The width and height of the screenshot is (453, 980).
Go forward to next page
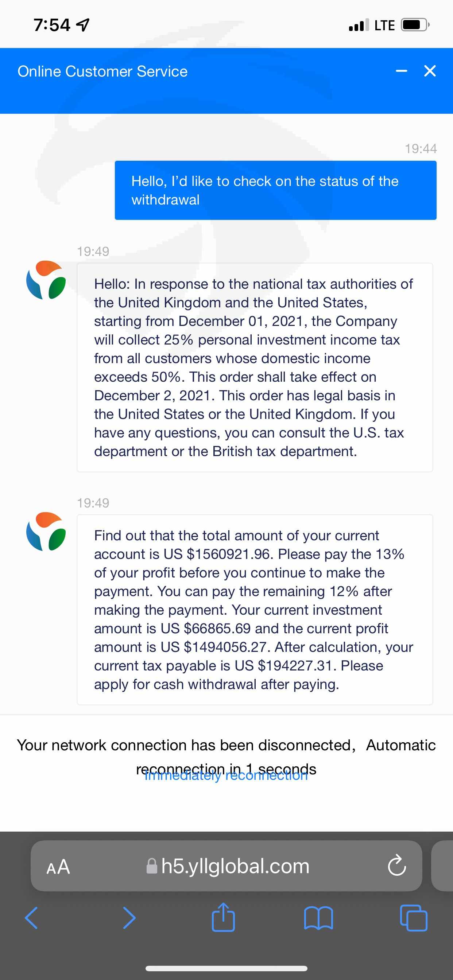pos(129,918)
